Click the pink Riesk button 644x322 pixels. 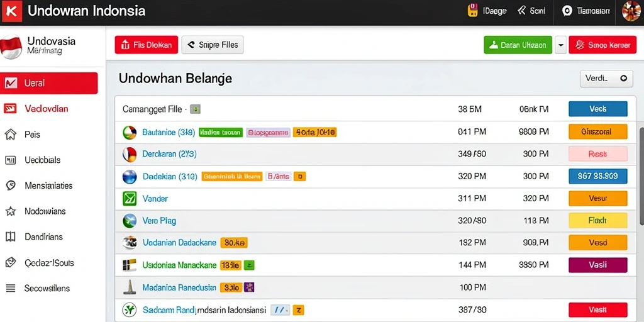point(598,154)
